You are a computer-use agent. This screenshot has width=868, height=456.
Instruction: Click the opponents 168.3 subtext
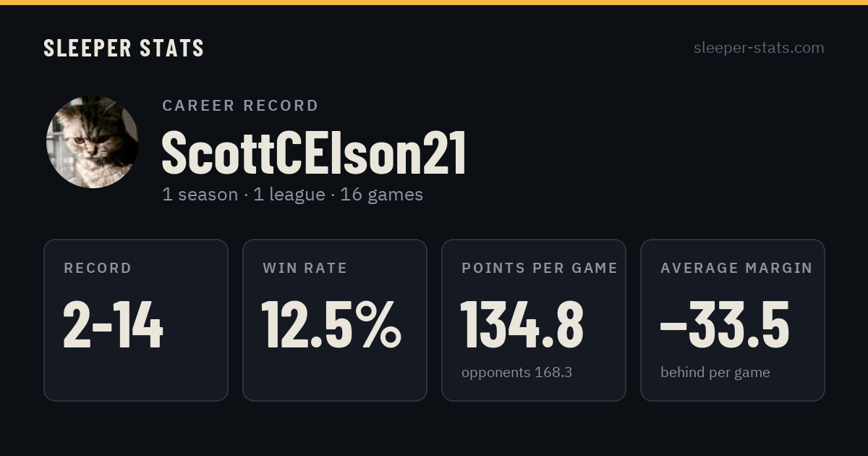point(516,373)
